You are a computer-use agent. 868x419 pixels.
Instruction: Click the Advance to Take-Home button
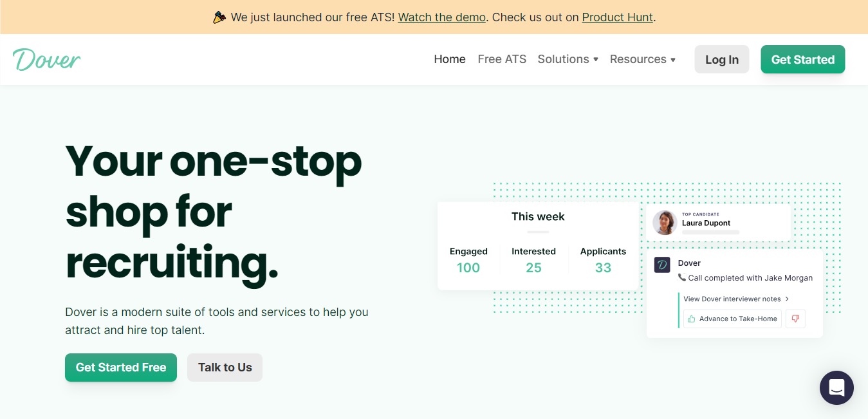pyautogui.click(x=732, y=319)
